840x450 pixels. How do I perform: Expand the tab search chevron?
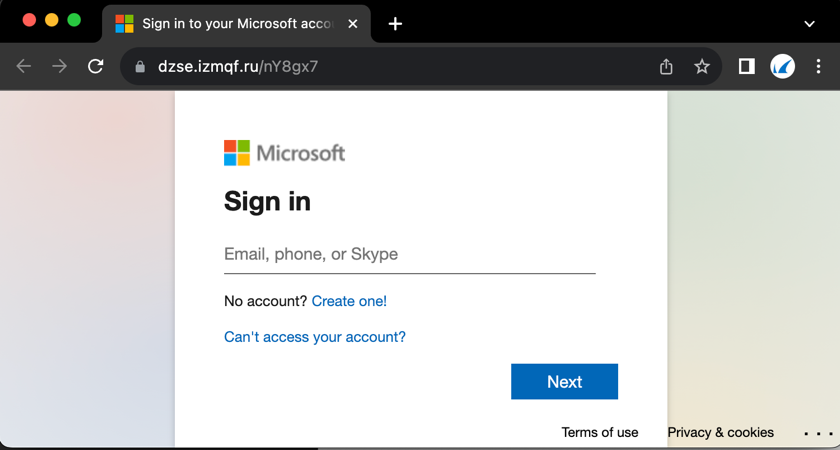click(x=810, y=23)
